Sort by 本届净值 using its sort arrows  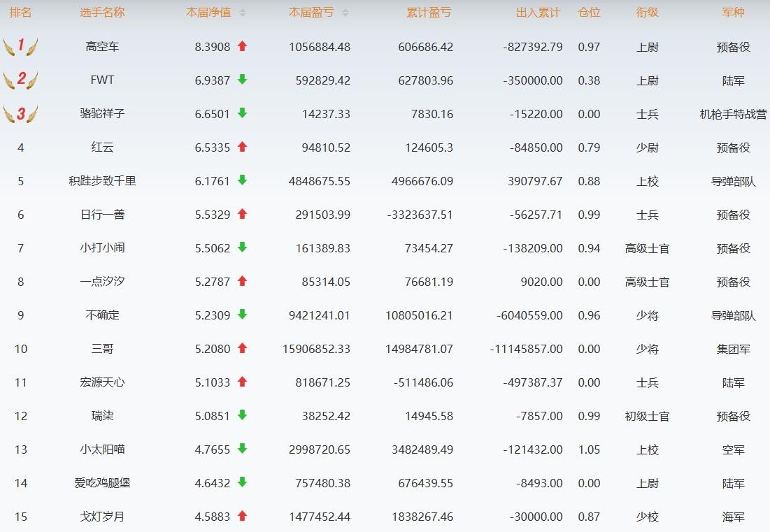point(243,13)
